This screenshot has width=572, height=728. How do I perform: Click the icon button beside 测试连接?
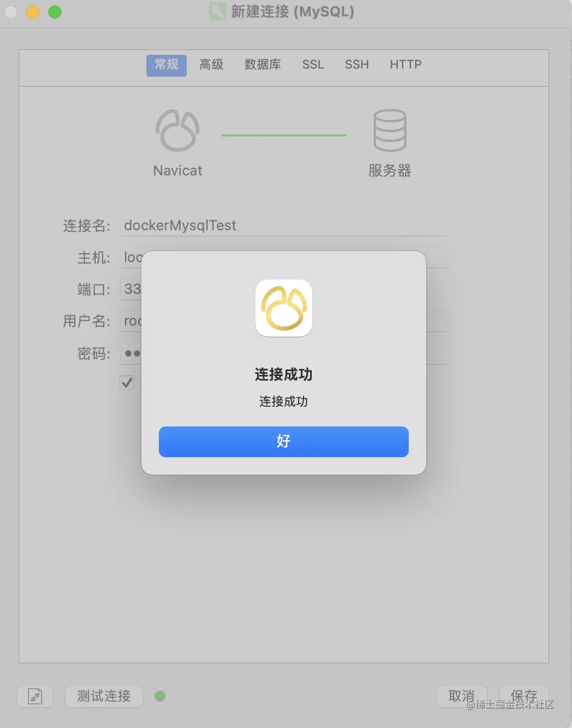point(35,696)
